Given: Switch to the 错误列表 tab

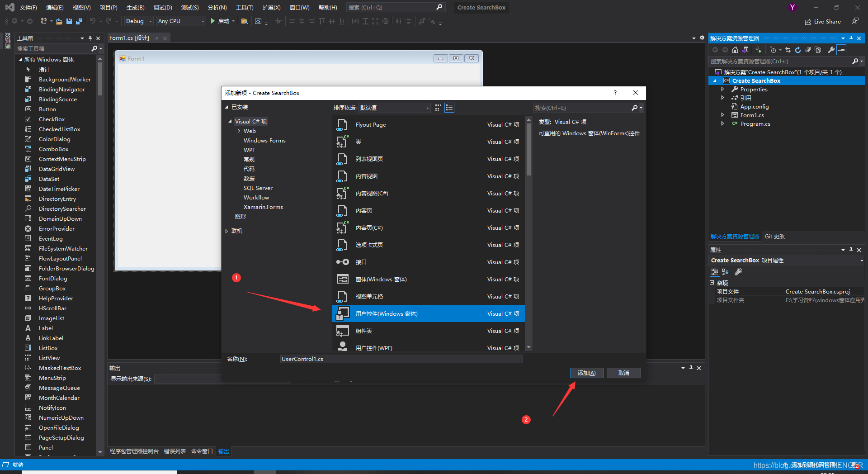Looking at the screenshot, I should [x=175, y=451].
